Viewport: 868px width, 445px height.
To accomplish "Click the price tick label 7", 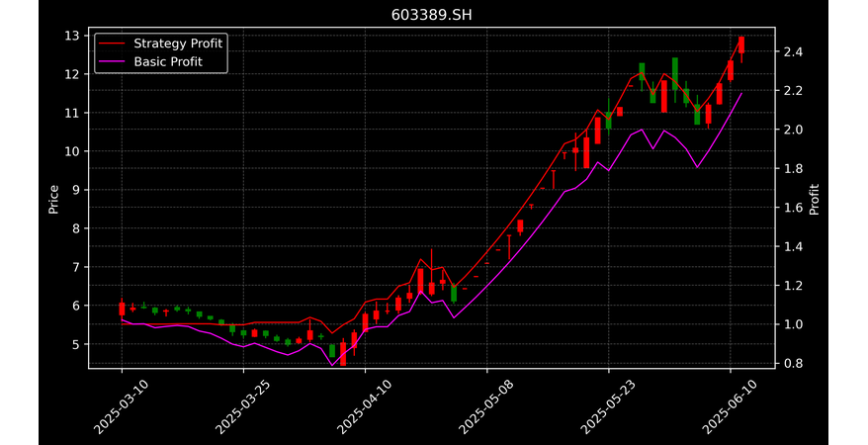I will pyautogui.click(x=77, y=267).
